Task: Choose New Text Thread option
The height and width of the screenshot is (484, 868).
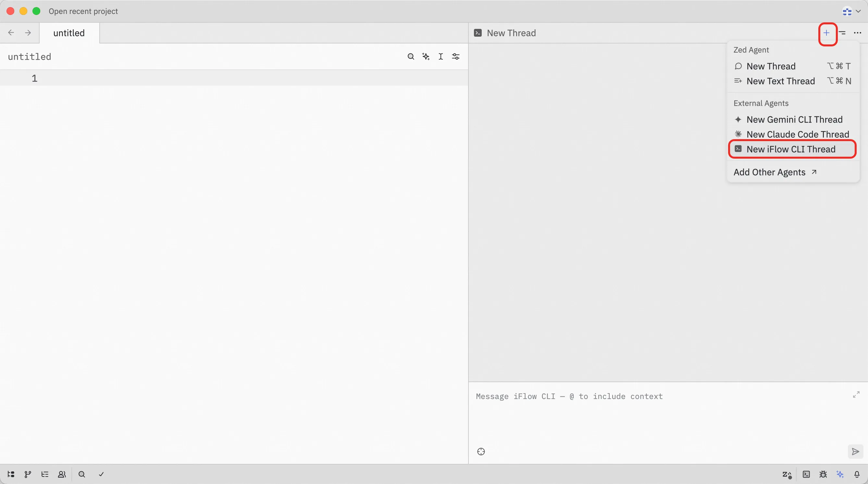Action: click(780, 81)
